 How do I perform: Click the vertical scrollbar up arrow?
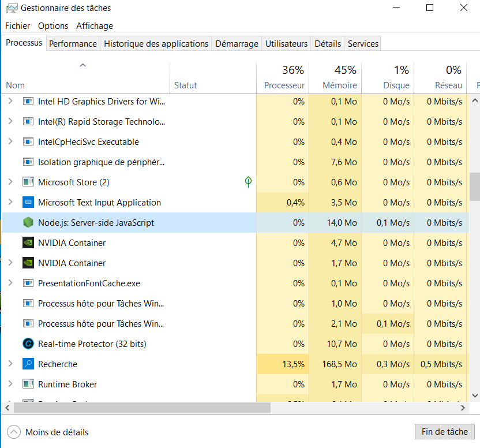click(x=475, y=100)
